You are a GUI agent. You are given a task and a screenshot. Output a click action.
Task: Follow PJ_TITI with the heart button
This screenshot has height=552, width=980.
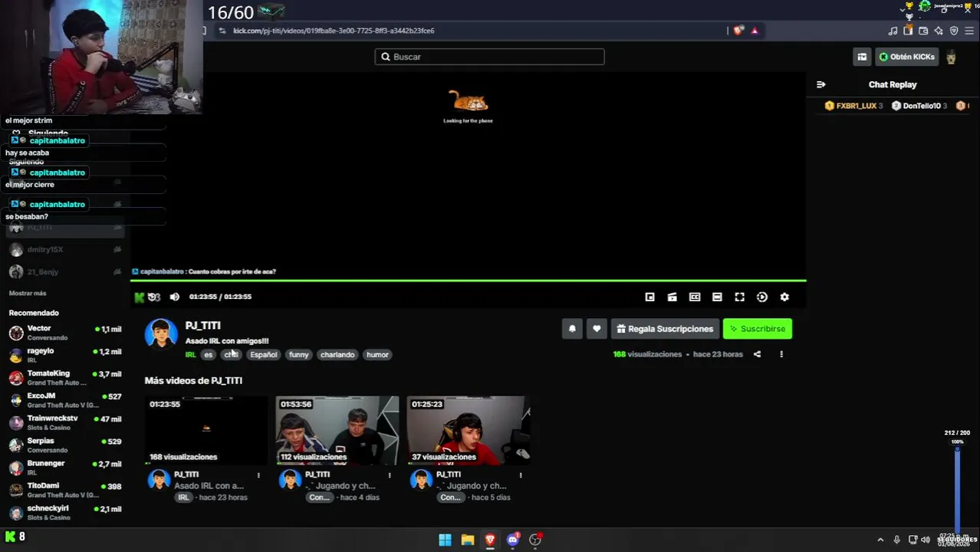pos(597,329)
